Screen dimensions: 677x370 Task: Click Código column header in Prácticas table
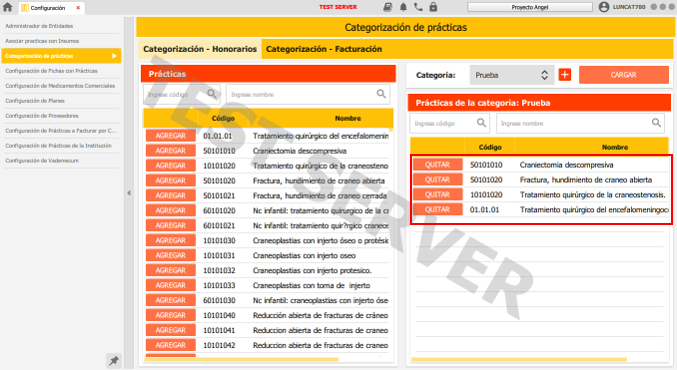pos(223,118)
